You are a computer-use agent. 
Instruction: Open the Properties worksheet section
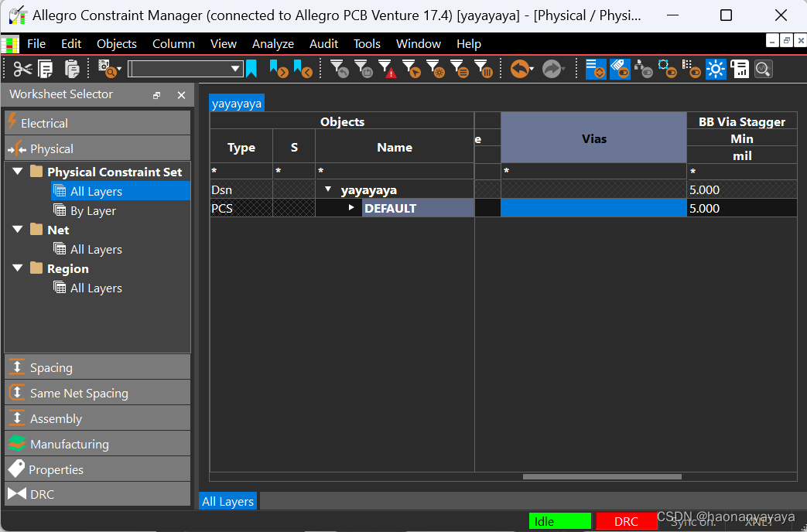point(97,469)
